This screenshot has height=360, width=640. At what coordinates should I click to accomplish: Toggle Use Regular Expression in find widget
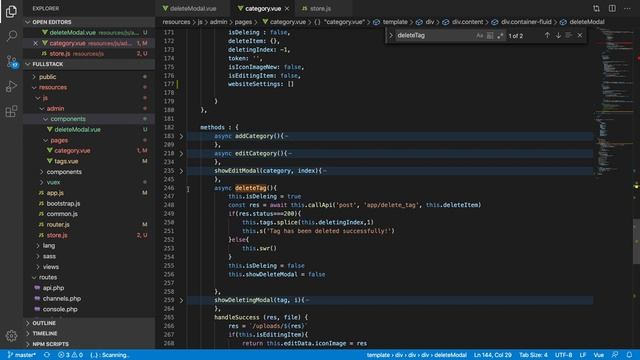click(x=500, y=36)
